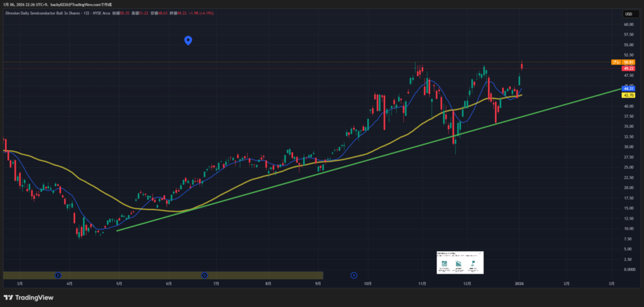
Task: Click the dividend marker near late June
Action: click(x=204, y=275)
